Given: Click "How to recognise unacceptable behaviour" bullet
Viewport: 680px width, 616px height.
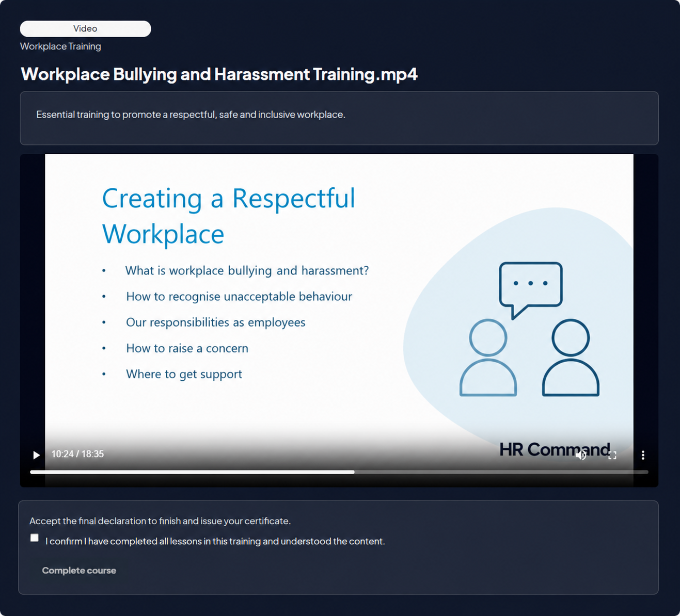Looking at the screenshot, I should click(x=239, y=296).
